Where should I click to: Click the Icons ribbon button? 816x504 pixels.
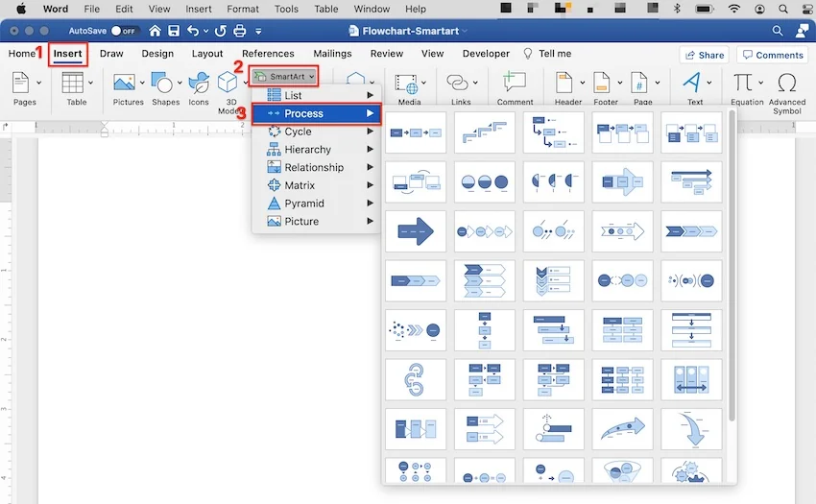coord(199,83)
